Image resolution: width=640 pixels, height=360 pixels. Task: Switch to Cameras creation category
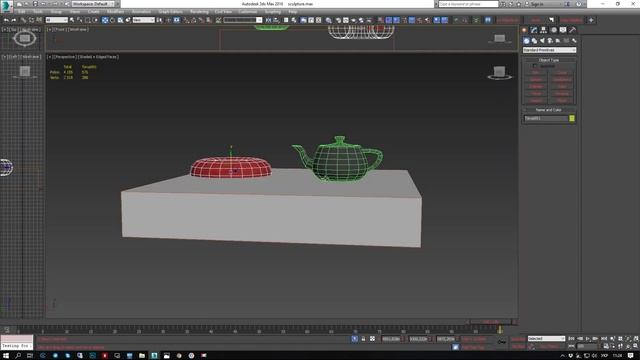550,40
